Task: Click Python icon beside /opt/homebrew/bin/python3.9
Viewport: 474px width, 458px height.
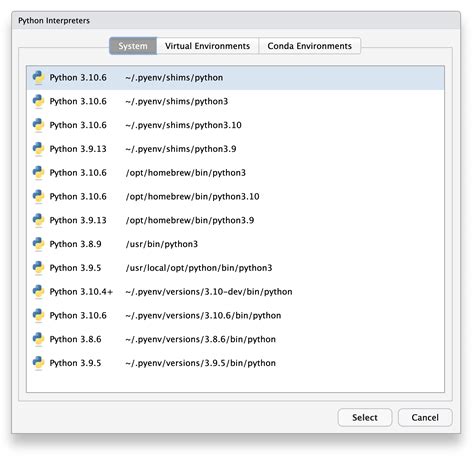Action: point(38,220)
